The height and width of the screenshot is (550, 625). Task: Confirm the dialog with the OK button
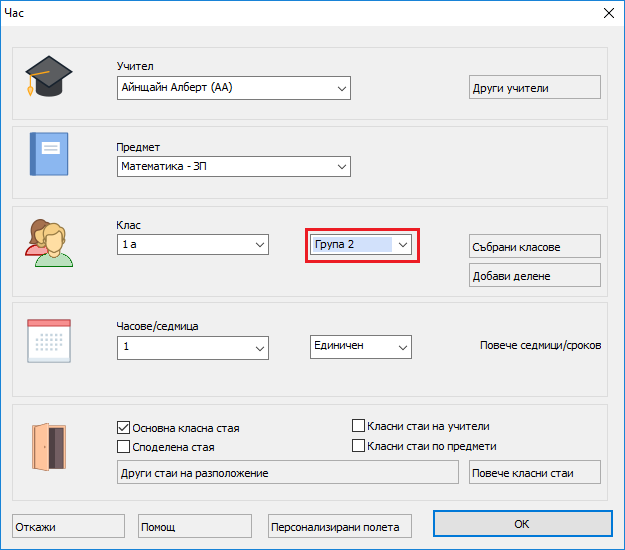[521, 524]
